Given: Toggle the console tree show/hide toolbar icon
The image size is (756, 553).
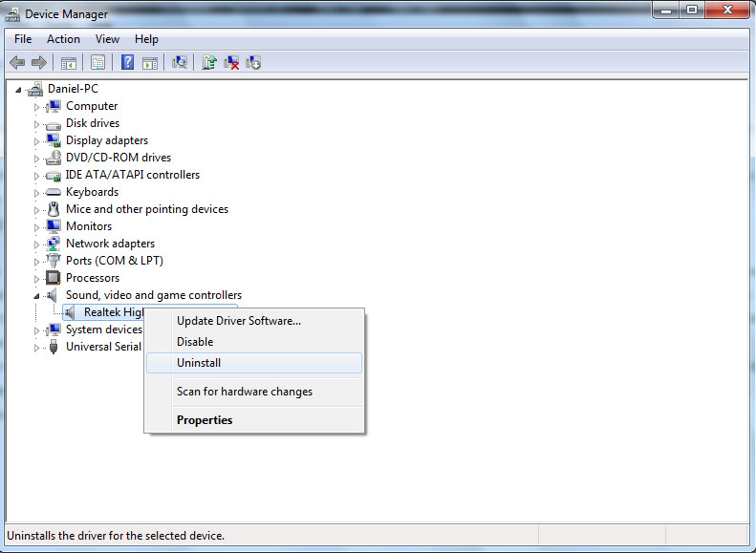Looking at the screenshot, I should pos(69,63).
